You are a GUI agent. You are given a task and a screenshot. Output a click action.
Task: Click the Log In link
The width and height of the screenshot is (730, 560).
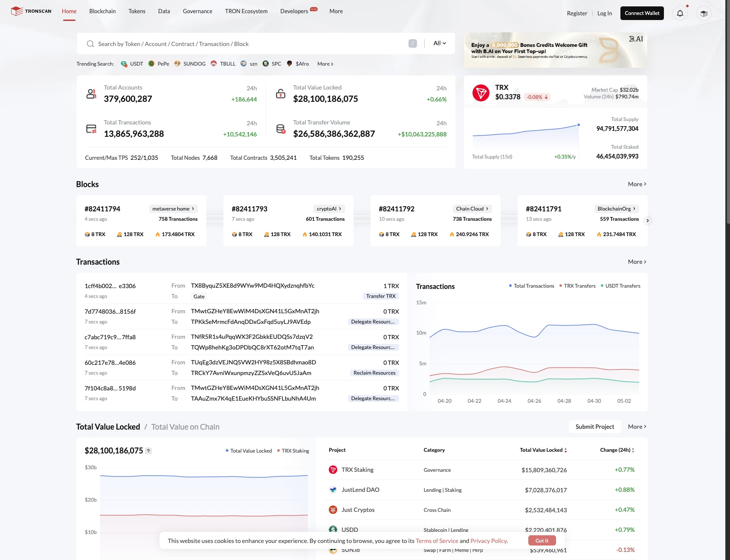click(x=605, y=13)
